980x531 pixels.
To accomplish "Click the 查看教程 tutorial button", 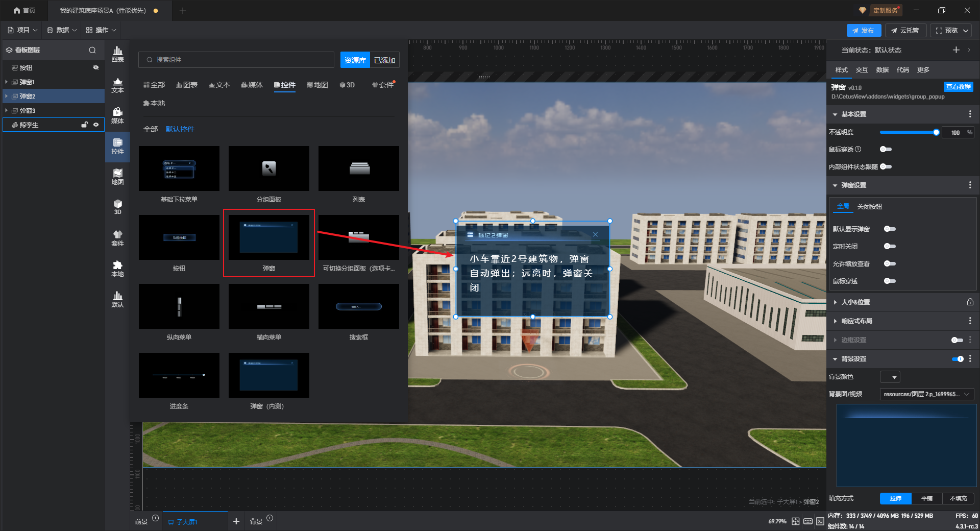I will click(958, 87).
